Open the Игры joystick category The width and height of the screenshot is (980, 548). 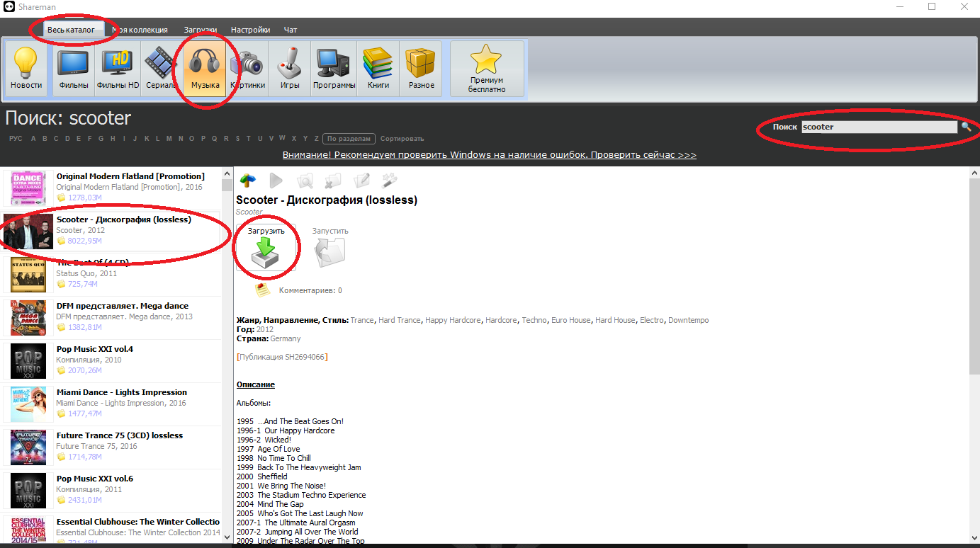tap(290, 69)
